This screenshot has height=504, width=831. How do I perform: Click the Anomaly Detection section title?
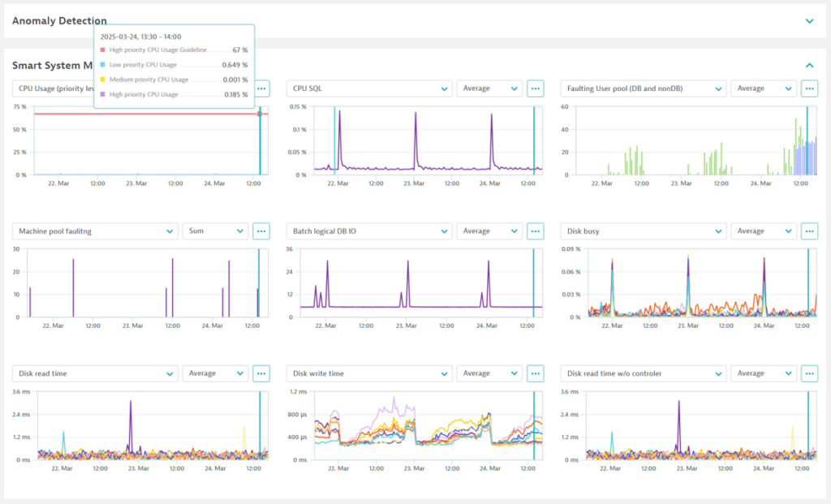click(59, 21)
